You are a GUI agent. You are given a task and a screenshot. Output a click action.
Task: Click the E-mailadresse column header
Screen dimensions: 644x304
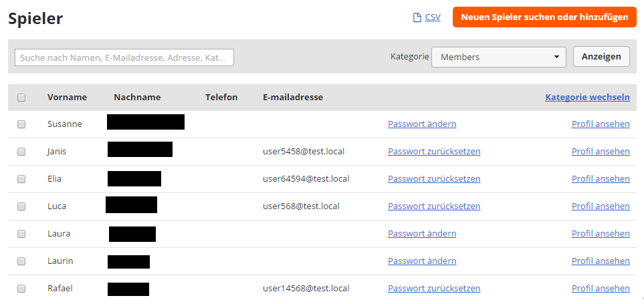(293, 98)
